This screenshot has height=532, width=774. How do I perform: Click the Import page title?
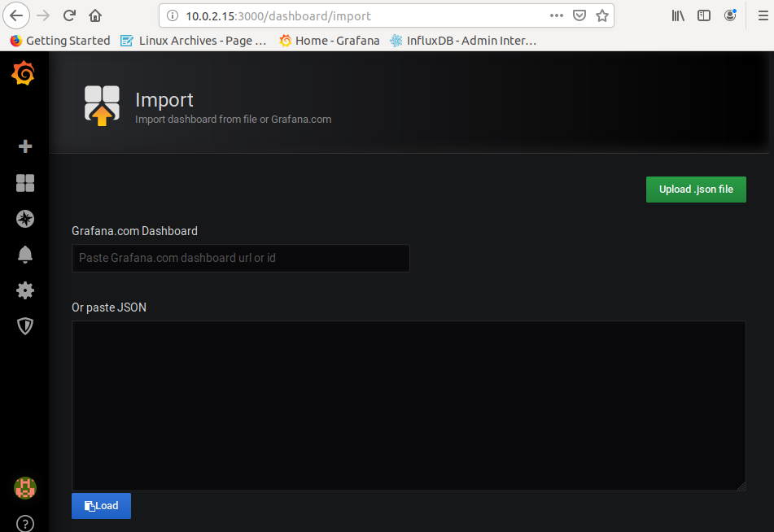click(x=164, y=100)
